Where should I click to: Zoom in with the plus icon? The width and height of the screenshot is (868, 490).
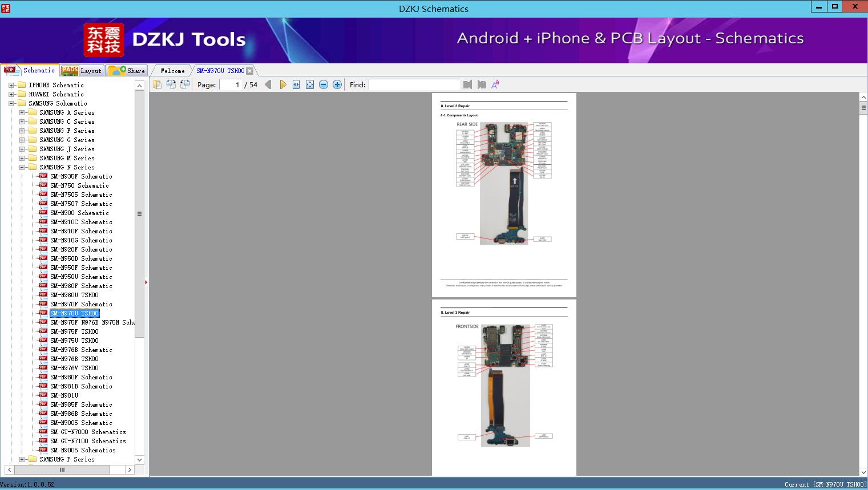(x=337, y=84)
